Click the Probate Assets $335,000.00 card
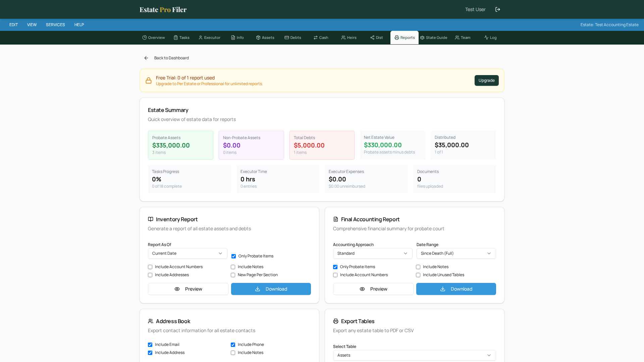644x362 pixels. [180, 145]
